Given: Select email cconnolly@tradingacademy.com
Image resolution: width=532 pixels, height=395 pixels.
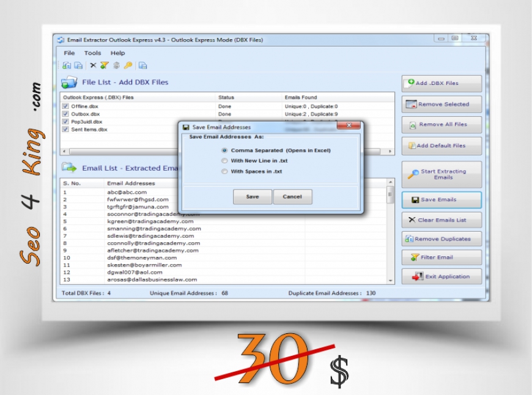Looking at the screenshot, I should pos(153,243).
